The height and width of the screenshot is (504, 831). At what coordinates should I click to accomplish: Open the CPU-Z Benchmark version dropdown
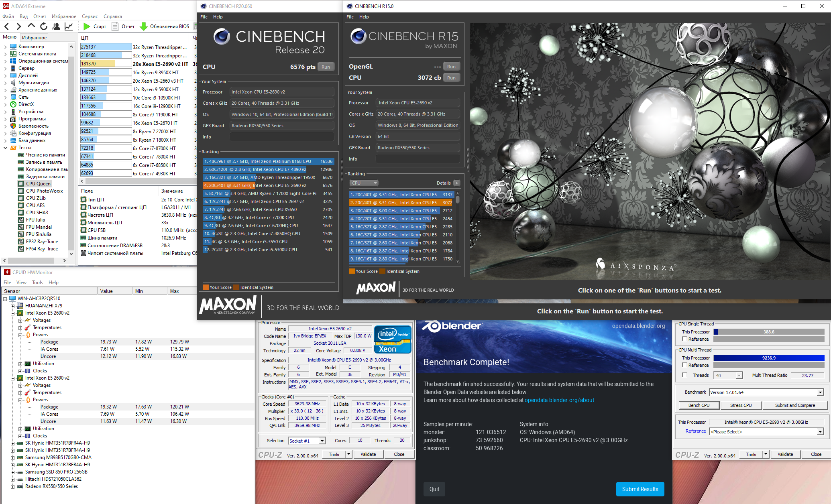pyautogui.click(x=820, y=392)
